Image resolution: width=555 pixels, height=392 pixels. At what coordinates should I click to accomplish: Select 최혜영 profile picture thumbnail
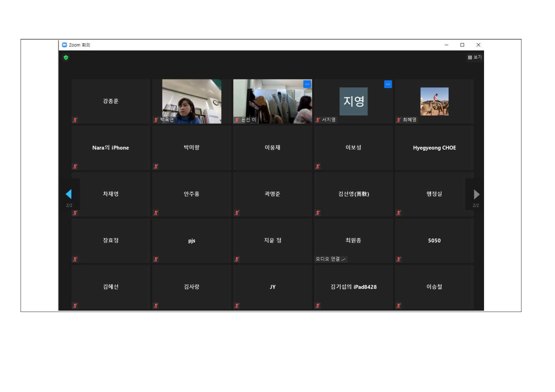coord(434,101)
